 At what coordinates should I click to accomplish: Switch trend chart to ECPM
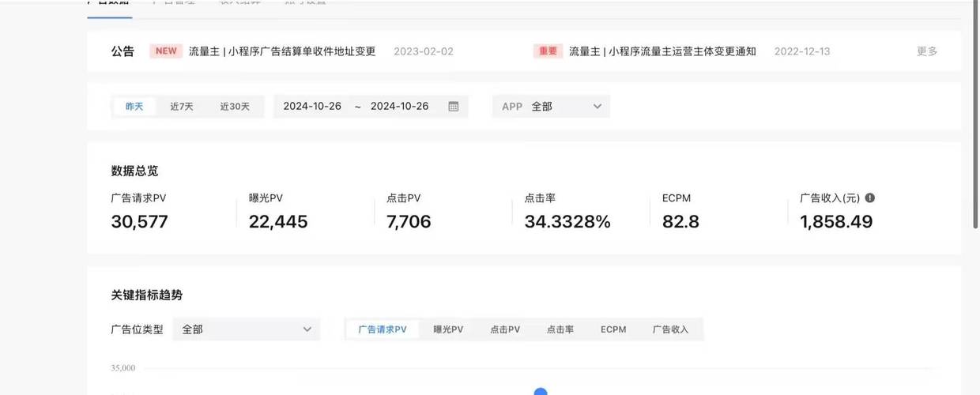tap(613, 329)
